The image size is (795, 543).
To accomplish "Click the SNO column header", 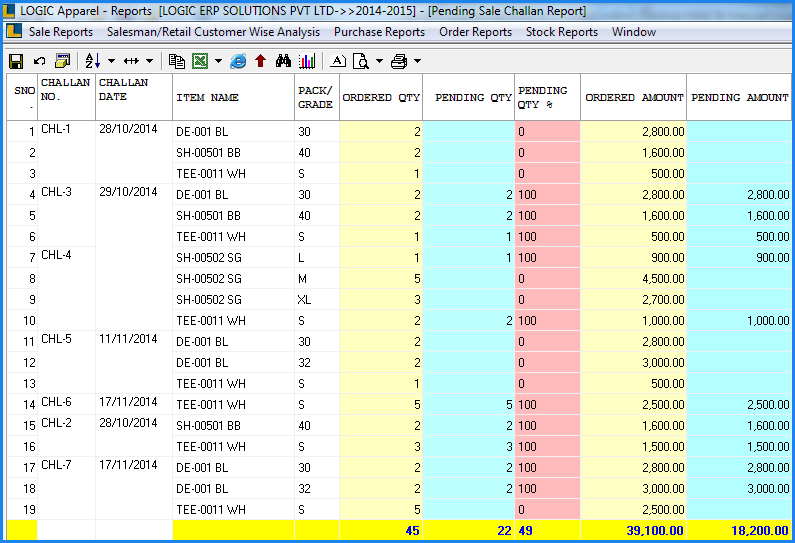I will pos(22,97).
